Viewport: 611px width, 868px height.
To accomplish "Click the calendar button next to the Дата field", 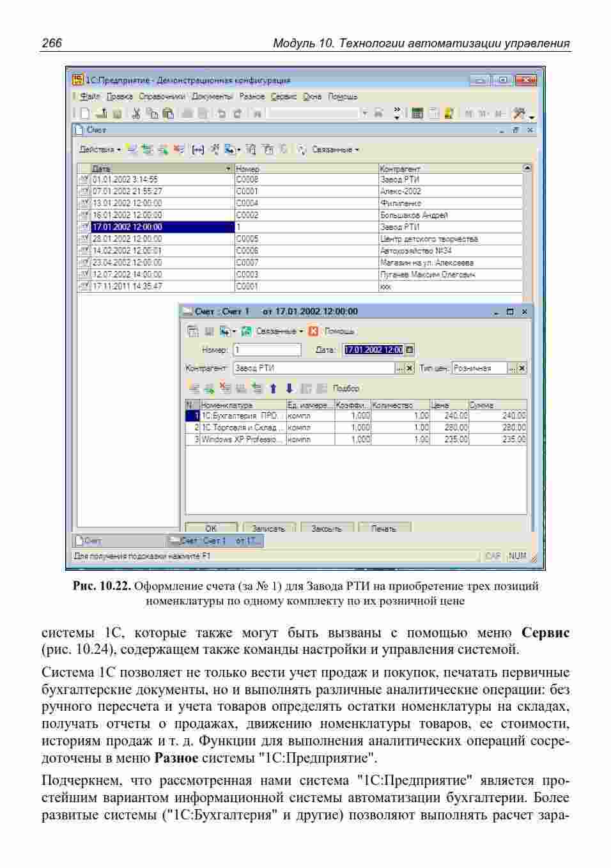I will [x=410, y=350].
